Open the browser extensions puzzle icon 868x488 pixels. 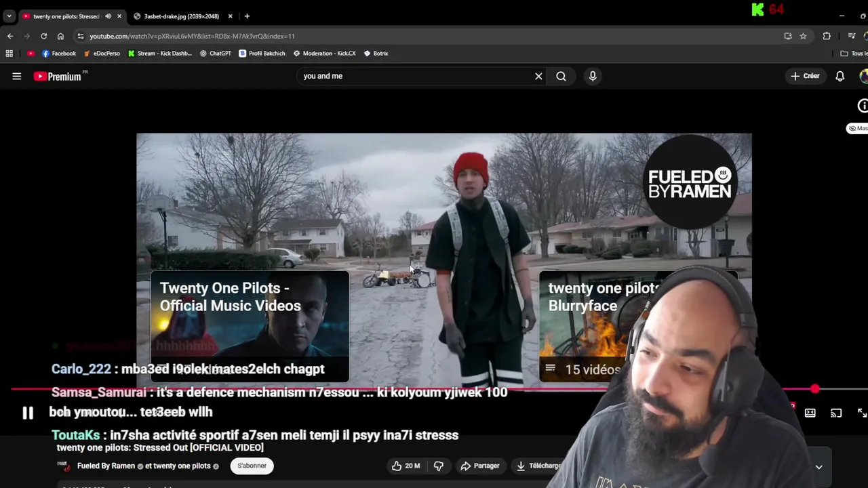coord(827,36)
